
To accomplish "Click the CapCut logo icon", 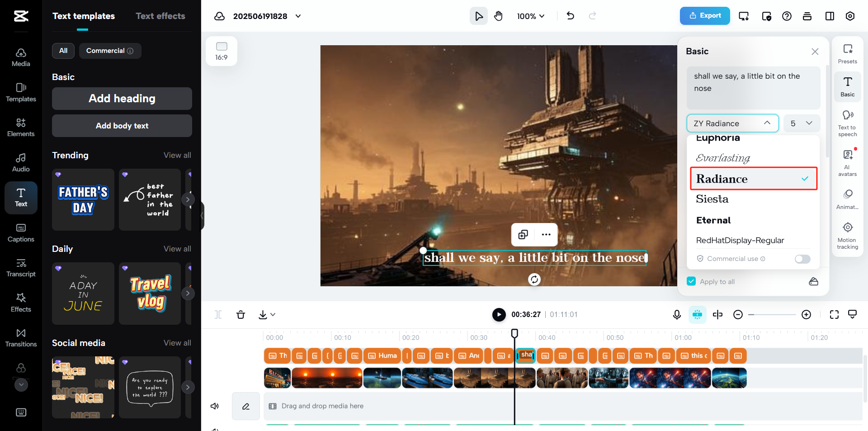I will [x=21, y=16].
